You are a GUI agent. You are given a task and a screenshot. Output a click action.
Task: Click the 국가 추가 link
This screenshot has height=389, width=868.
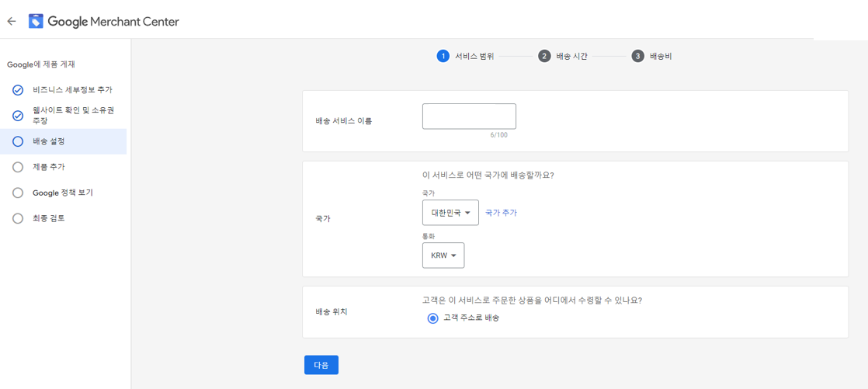501,213
